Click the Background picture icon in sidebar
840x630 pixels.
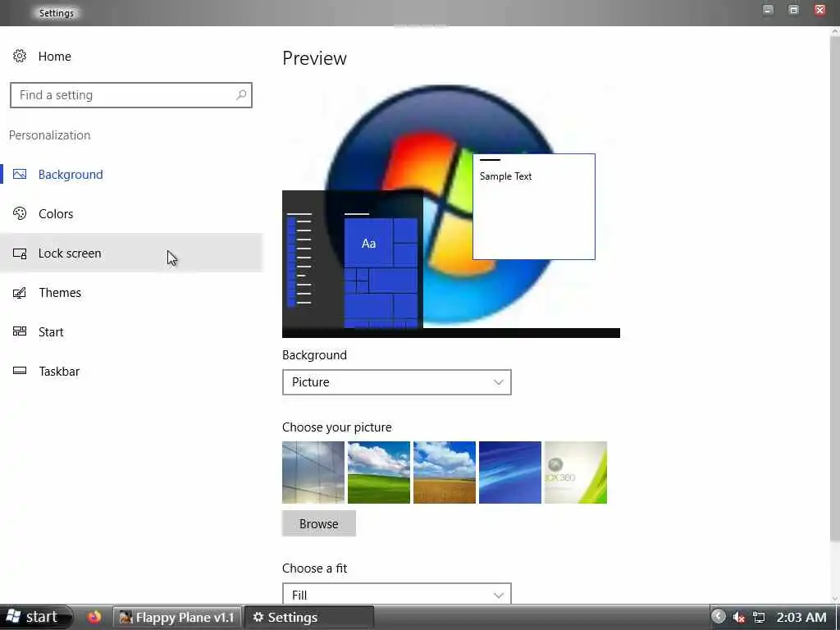pyautogui.click(x=20, y=174)
